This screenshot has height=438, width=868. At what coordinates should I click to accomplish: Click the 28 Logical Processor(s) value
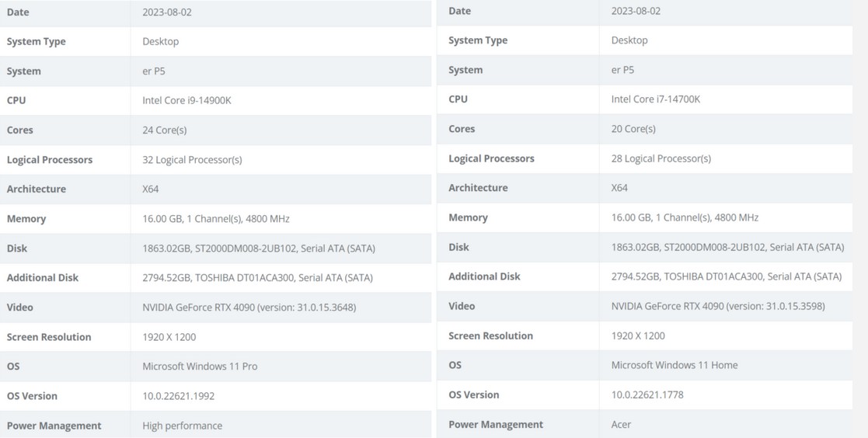pyautogui.click(x=661, y=158)
